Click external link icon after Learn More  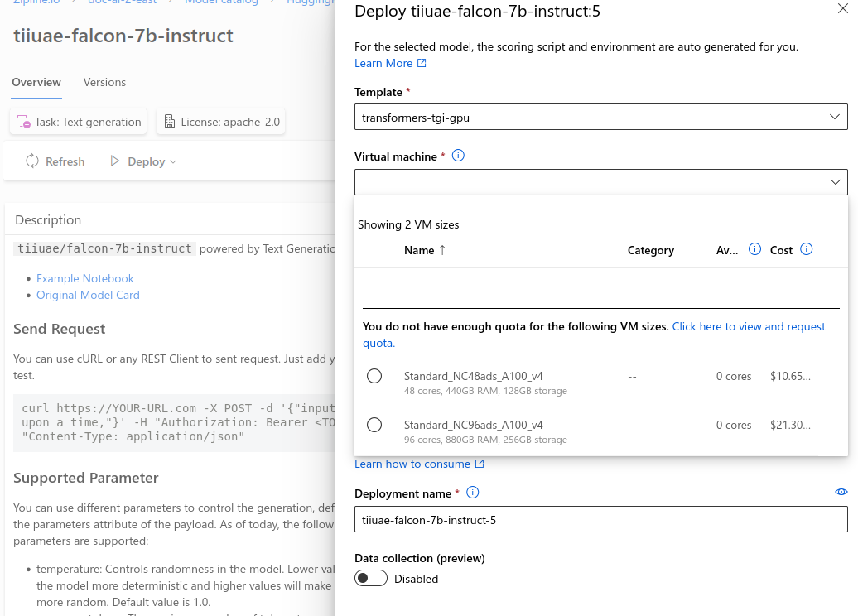point(422,63)
